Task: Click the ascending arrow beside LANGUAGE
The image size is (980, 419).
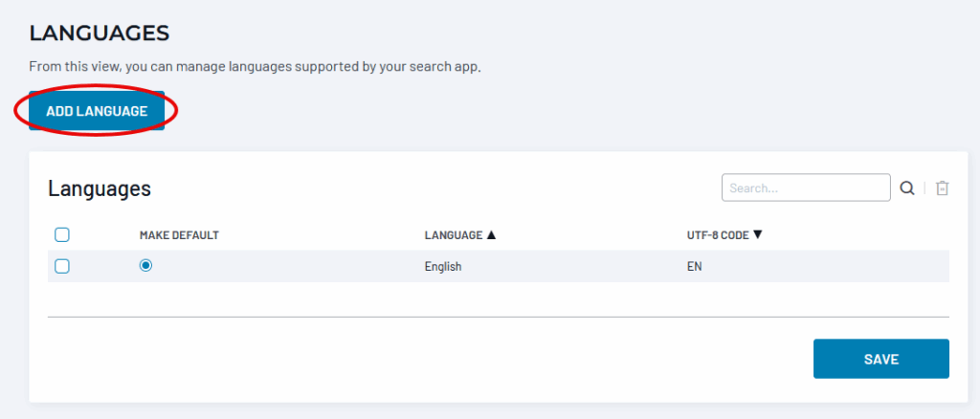Action: click(x=492, y=234)
